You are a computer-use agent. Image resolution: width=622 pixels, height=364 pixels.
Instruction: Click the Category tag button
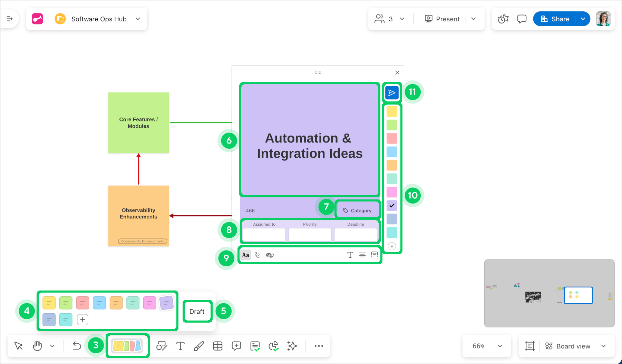point(357,210)
